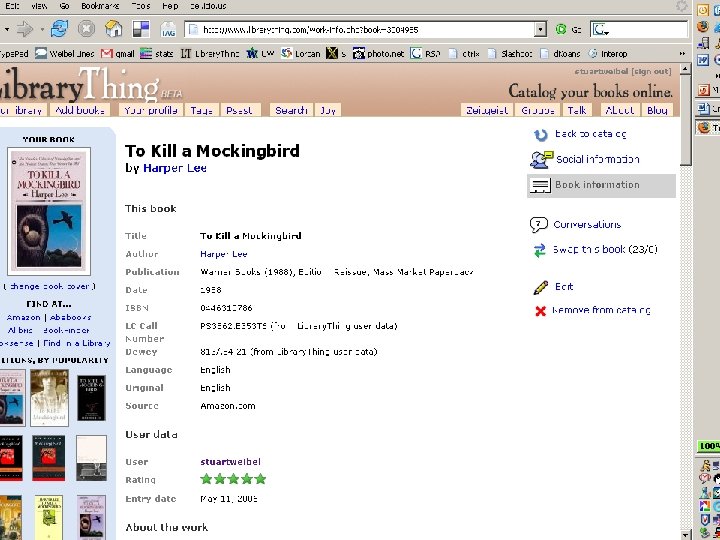Viewport: 720px width, 540px height.
Task: Click the forward navigation arrow
Action: click(25, 29)
